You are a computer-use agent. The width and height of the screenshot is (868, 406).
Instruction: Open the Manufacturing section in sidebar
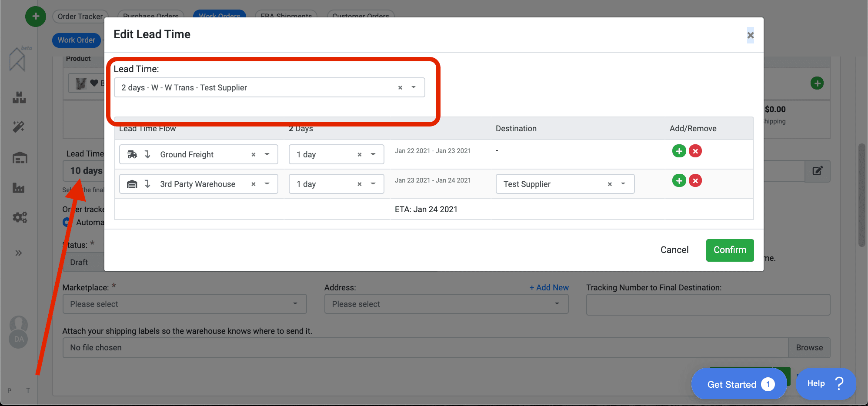(x=18, y=188)
